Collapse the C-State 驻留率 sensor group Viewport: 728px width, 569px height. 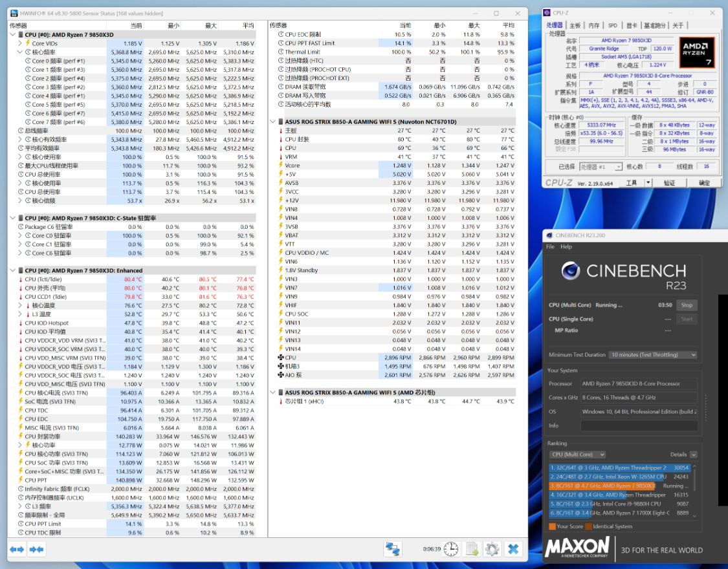click(12, 218)
